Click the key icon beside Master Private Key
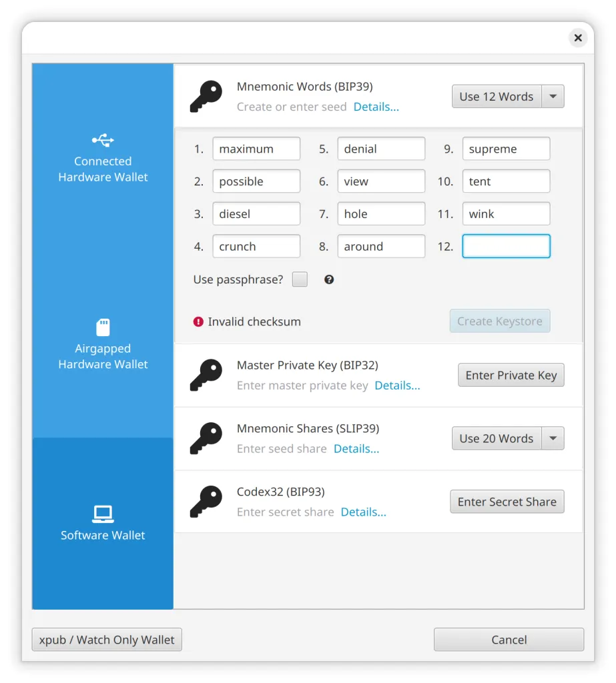The width and height of the screenshot is (616, 683). click(x=206, y=375)
